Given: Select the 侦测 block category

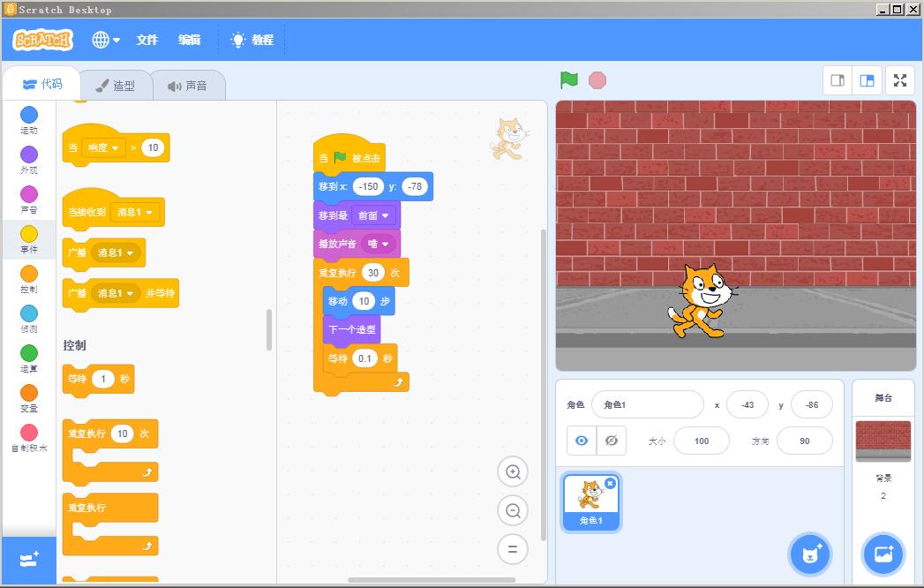Looking at the screenshot, I should (x=29, y=319).
